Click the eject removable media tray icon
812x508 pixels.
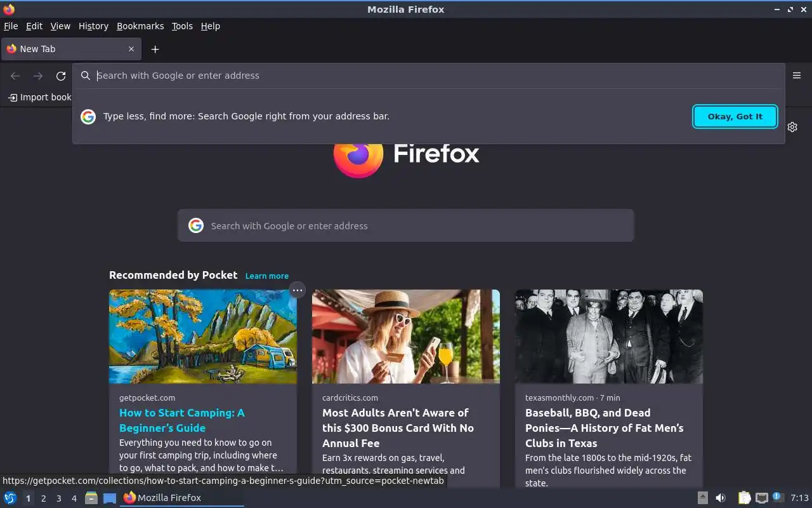[703, 498]
